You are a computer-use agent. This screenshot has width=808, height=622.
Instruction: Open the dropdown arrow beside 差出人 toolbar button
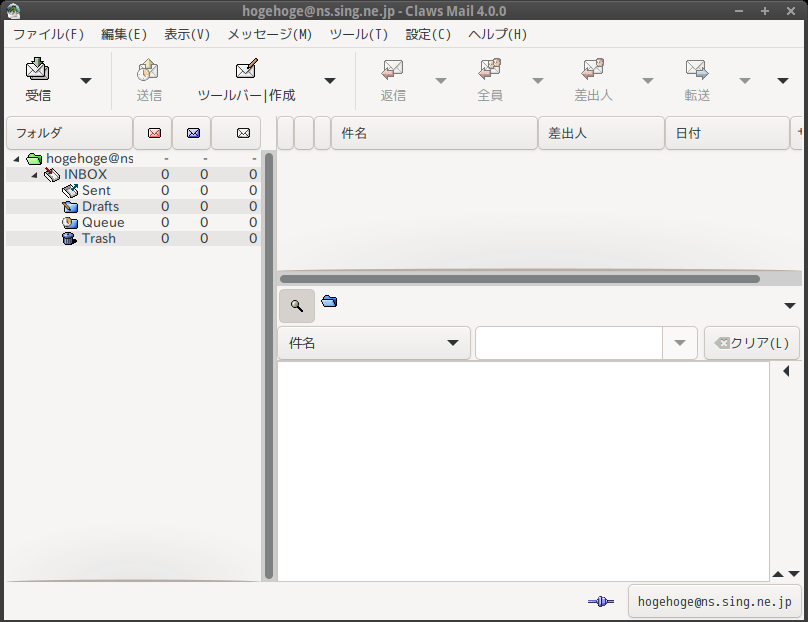point(648,80)
